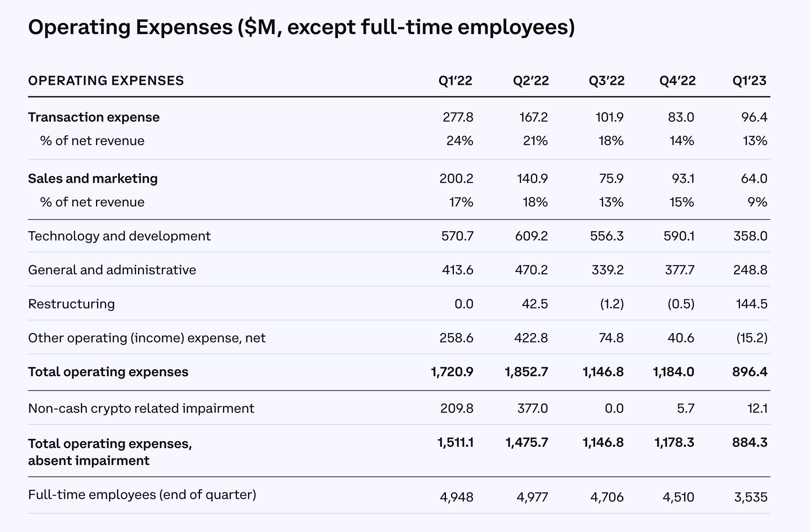Viewport: 811px width, 532px height.
Task: Click the Q4'22 column header
Action: point(677,81)
